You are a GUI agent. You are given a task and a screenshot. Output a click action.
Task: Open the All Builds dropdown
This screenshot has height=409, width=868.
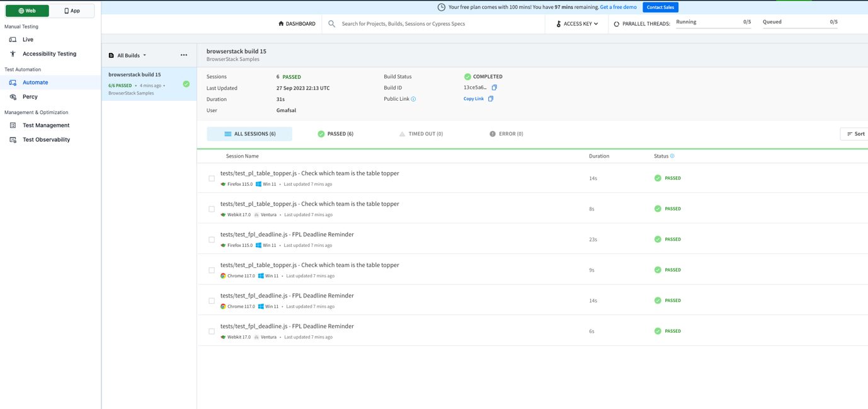point(127,55)
